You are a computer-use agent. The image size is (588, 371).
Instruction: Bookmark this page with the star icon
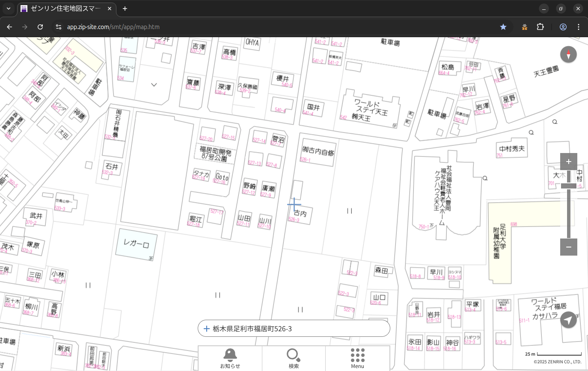click(503, 27)
